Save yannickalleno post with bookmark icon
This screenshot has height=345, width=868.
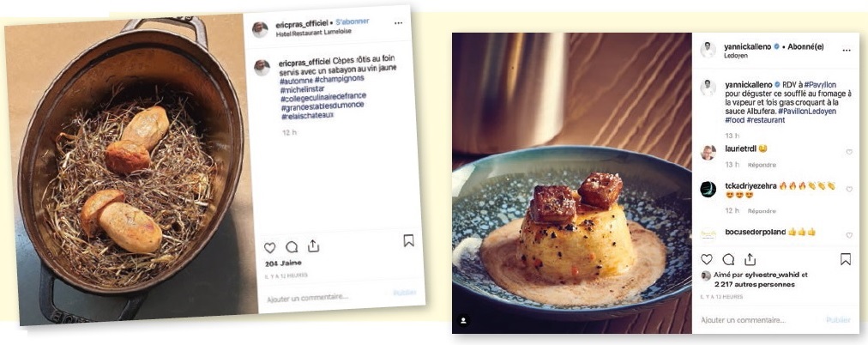(846, 259)
